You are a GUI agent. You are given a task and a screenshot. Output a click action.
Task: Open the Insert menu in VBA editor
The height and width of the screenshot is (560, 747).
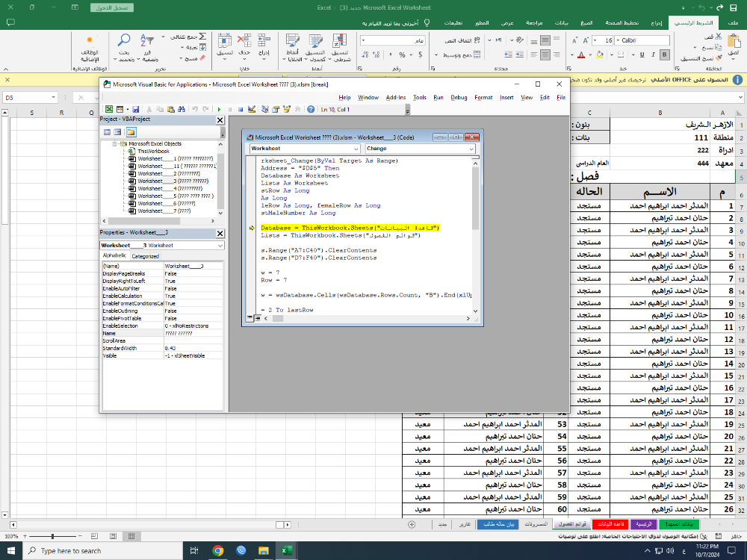pyautogui.click(x=506, y=98)
